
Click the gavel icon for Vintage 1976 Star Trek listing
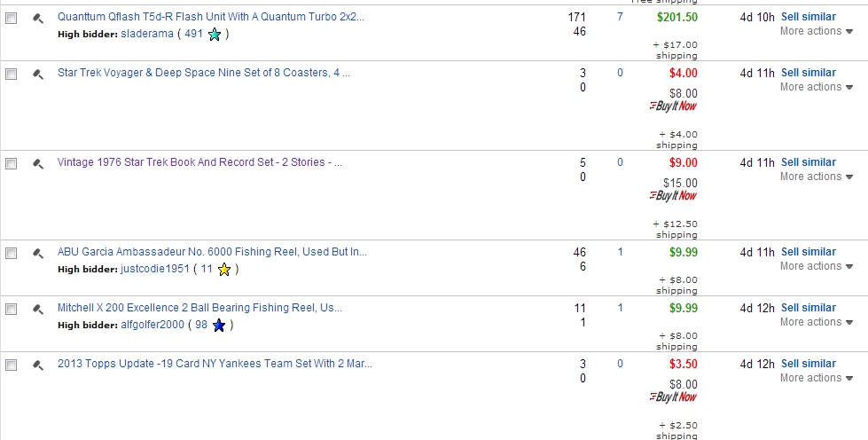pyautogui.click(x=37, y=164)
